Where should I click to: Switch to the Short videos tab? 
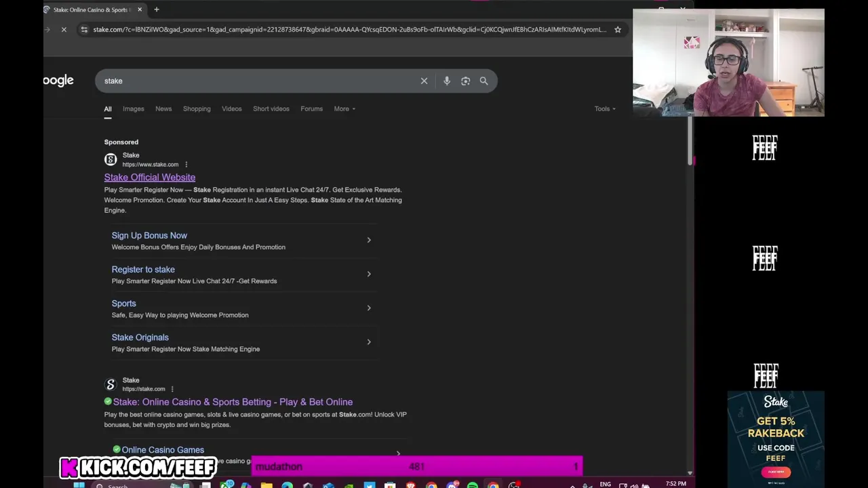(x=271, y=108)
